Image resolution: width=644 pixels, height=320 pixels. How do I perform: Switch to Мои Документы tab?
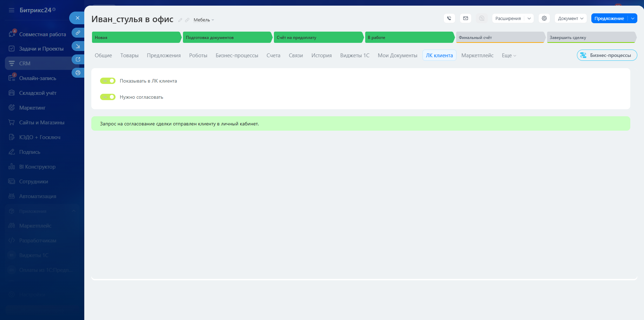[397, 55]
